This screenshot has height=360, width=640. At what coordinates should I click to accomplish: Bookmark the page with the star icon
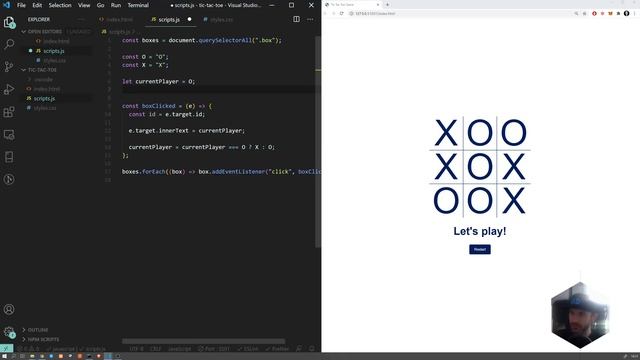[584, 13]
